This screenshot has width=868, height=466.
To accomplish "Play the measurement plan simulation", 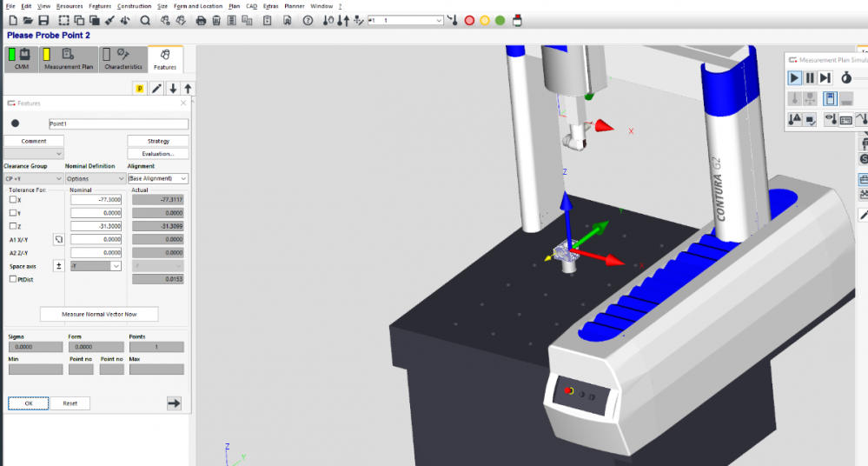I will [x=794, y=78].
